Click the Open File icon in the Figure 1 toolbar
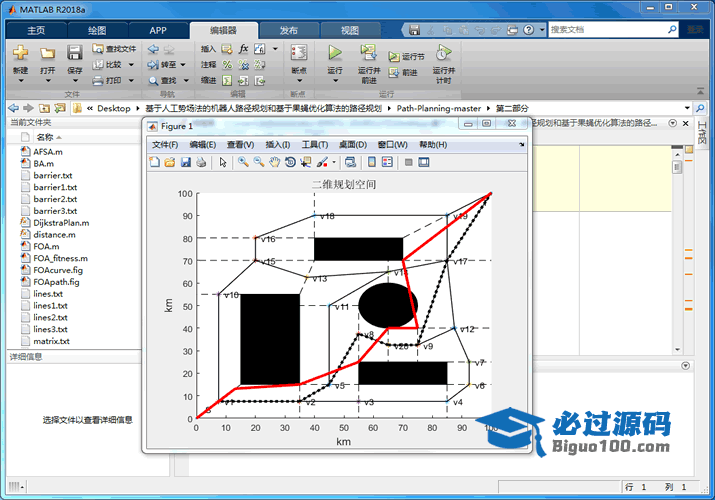The height and width of the screenshot is (500, 715). tap(170, 162)
